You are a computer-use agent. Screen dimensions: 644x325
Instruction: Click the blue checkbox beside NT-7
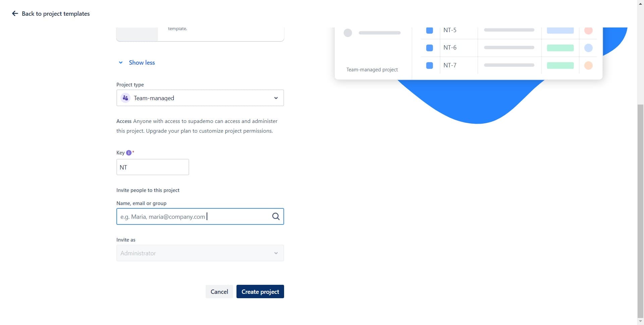tap(429, 65)
